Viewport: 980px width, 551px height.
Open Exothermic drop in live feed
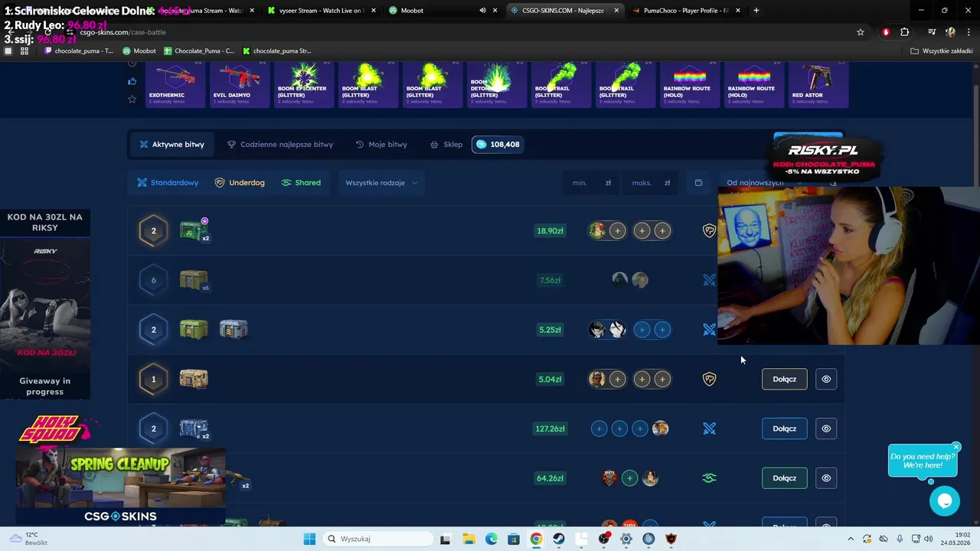tap(175, 83)
